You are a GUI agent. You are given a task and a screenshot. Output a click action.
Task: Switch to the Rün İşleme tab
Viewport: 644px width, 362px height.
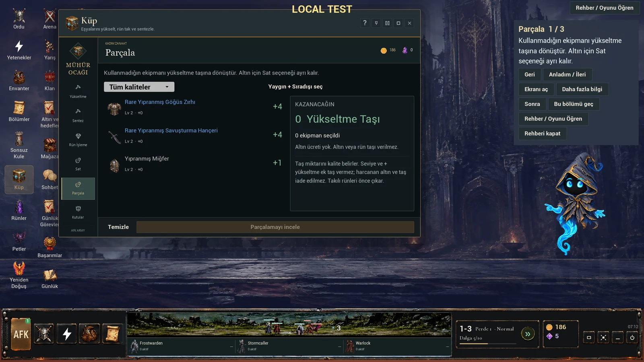pyautogui.click(x=78, y=140)
